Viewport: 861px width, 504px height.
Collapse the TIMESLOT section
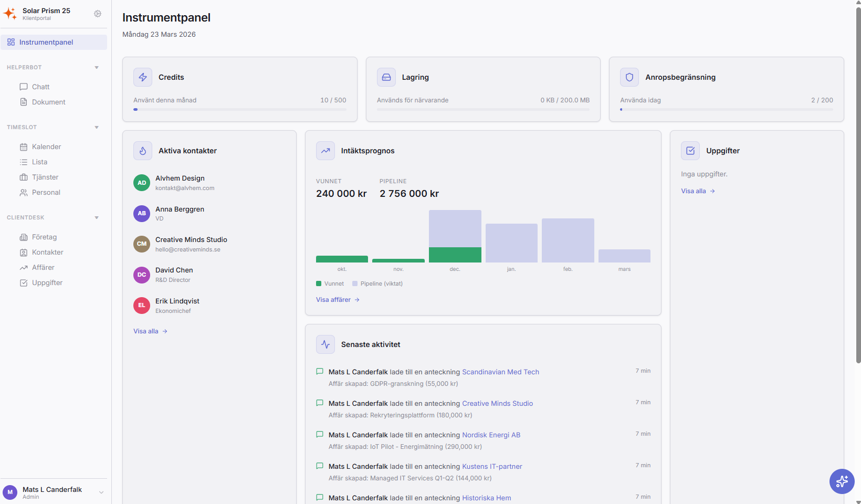point(97,127)
